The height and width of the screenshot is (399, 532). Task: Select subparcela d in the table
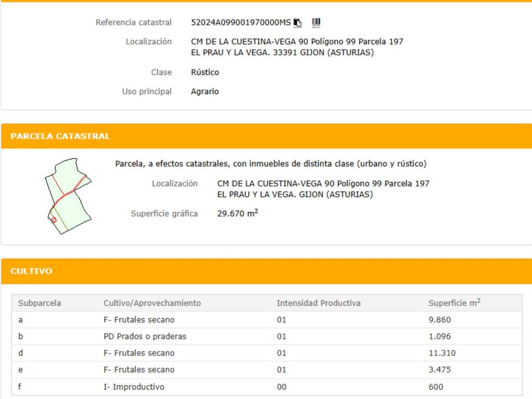pyautogui.click(x=21, y=353)
